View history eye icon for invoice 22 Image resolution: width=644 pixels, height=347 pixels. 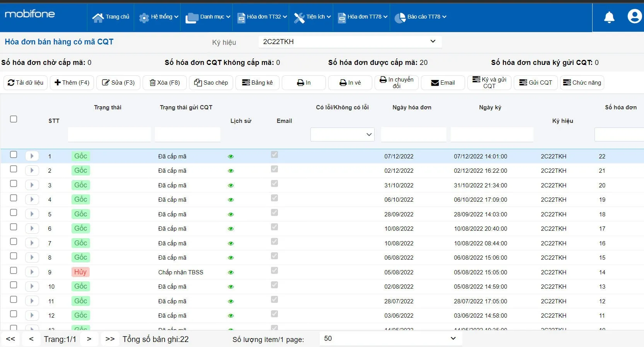231,156
